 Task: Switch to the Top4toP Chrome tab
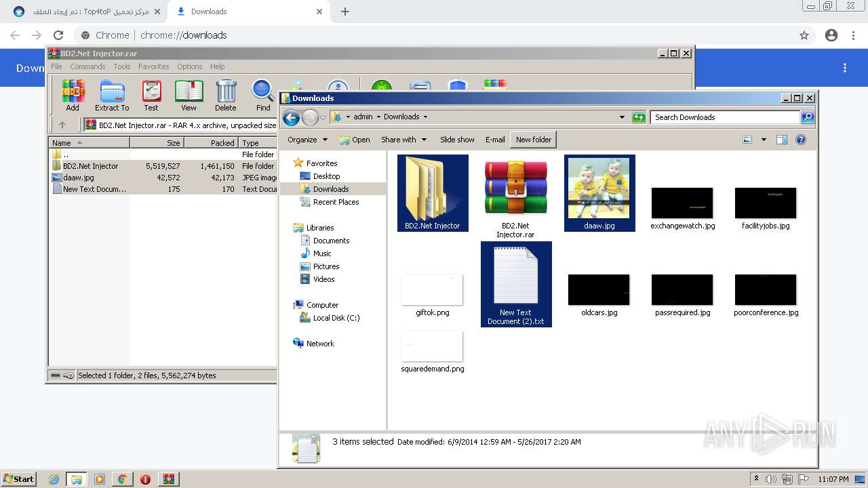[x=86, y=12]
